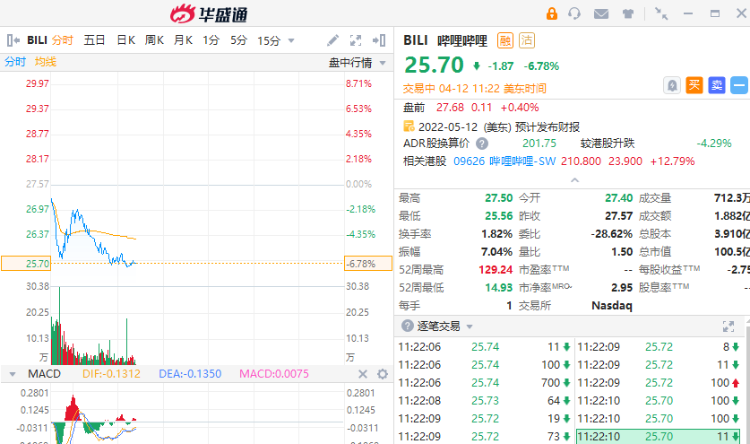
Task: Switch to the 五日 chart tab
Action: pyautogui.click(x=94, y=41)
